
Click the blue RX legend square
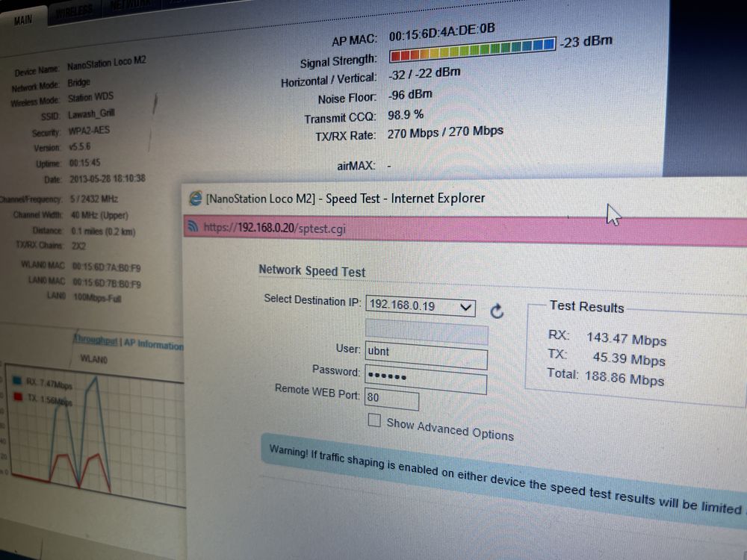17,379
